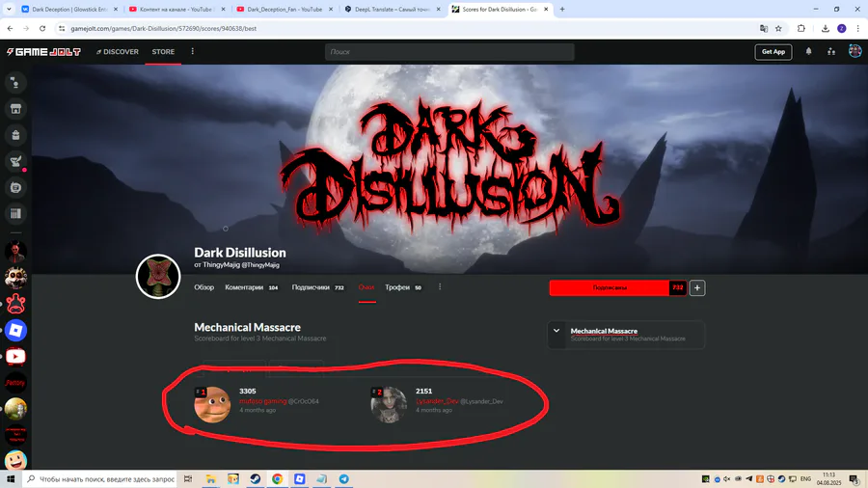
Task: Open the three-dot menu beside Store
Action: (193, 51)
